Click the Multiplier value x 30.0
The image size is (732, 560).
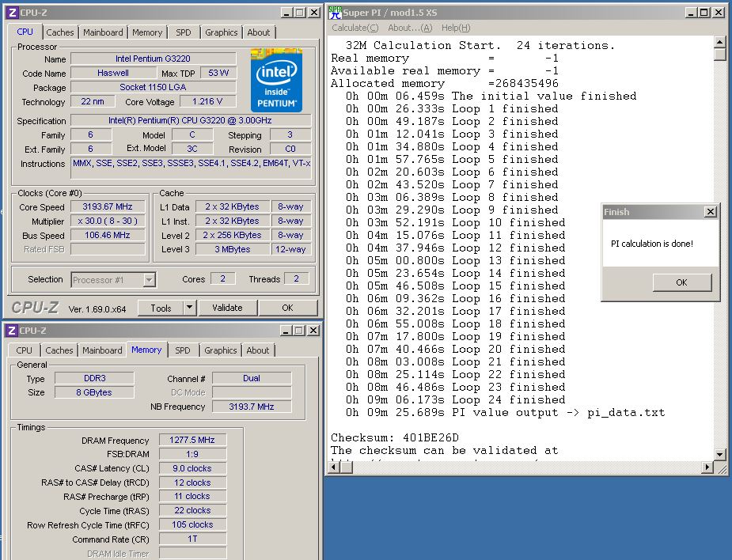(108, 221)
